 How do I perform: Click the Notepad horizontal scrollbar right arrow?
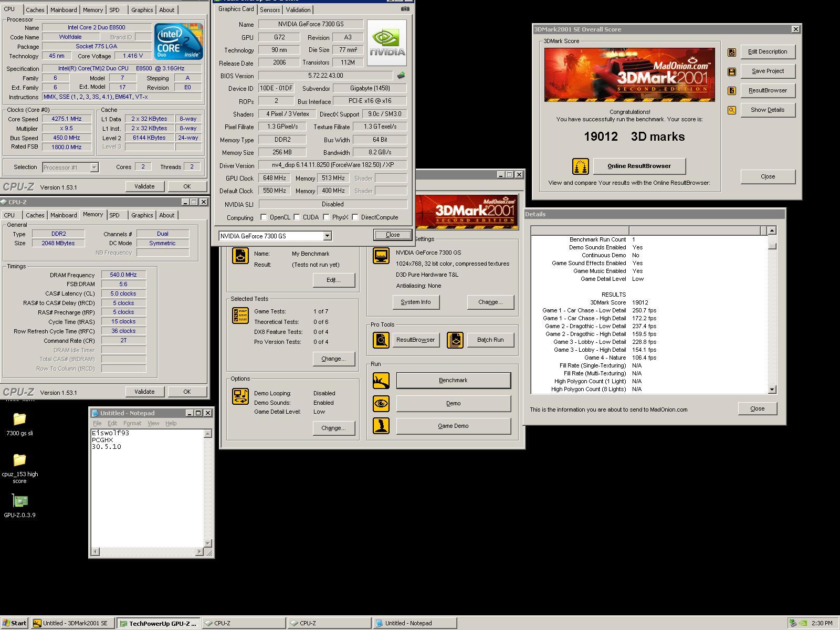point(199,552)
